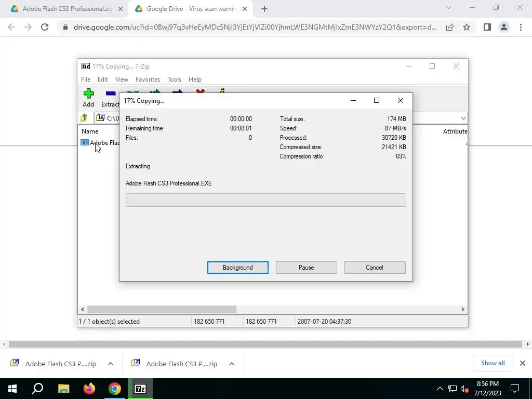Image resolution: width=532 pixels, height=399 pixels.
Task: Open the 7-Zip View menu
Action: (122, 79)
